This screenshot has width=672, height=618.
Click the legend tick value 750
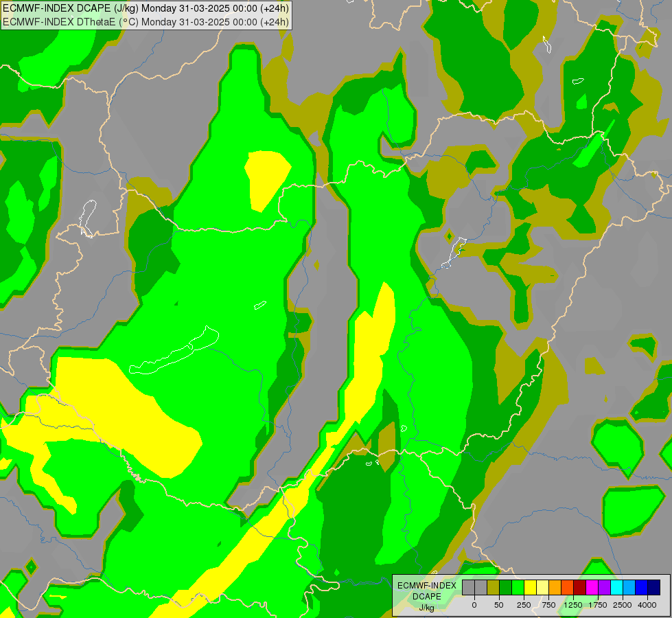point(548,605)
